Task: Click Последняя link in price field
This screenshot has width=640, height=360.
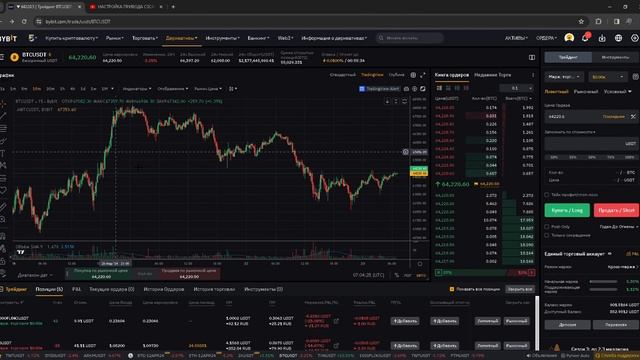Action: coord(613,117)
